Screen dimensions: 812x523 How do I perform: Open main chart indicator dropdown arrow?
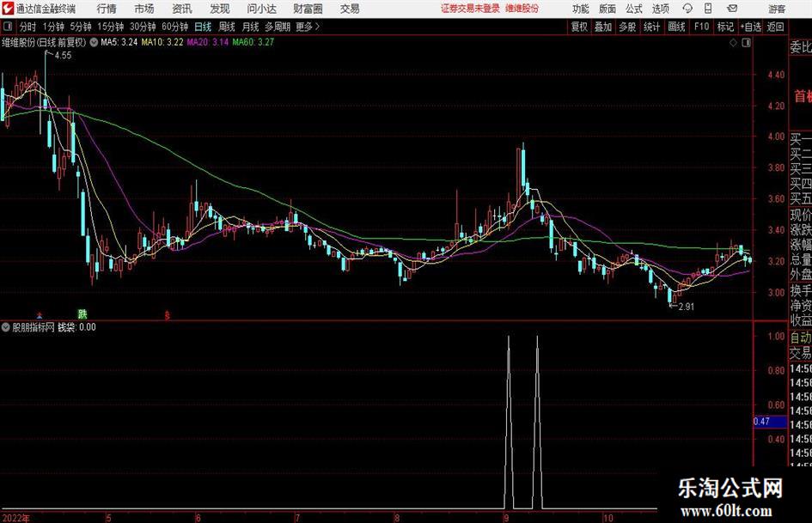[94, 42]
